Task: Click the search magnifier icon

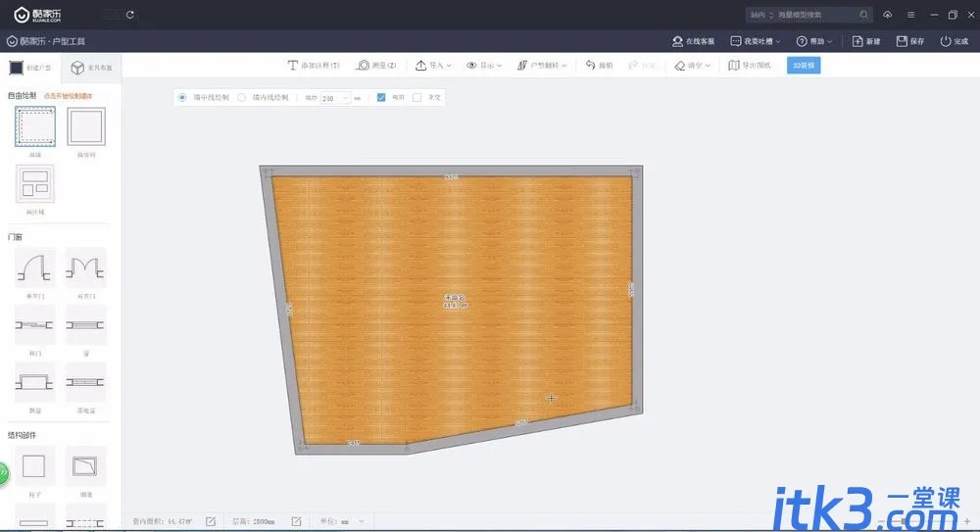Action: coord(863,15)
